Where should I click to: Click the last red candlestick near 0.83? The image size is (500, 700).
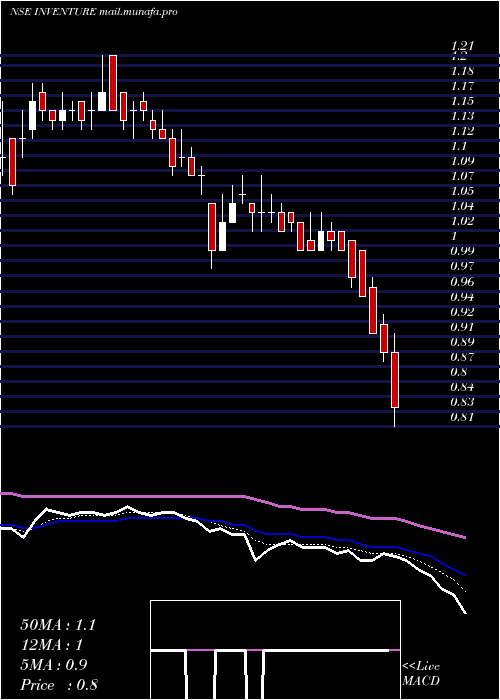395,380
